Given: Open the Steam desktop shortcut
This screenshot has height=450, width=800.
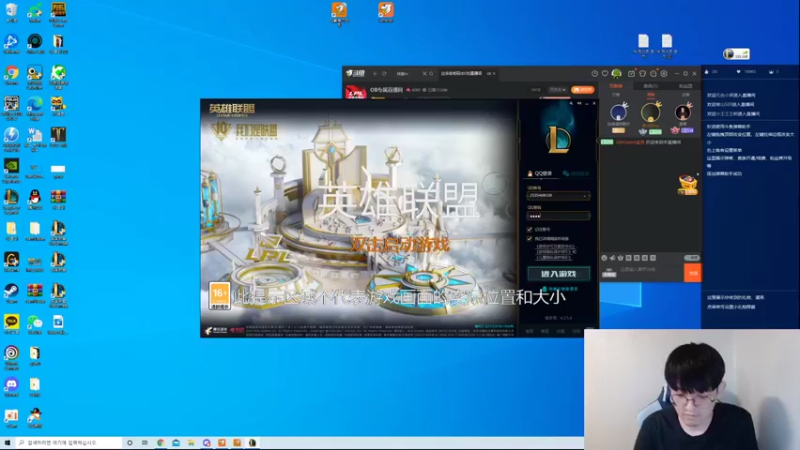Looking at the screenshot, I should (11, 291).
